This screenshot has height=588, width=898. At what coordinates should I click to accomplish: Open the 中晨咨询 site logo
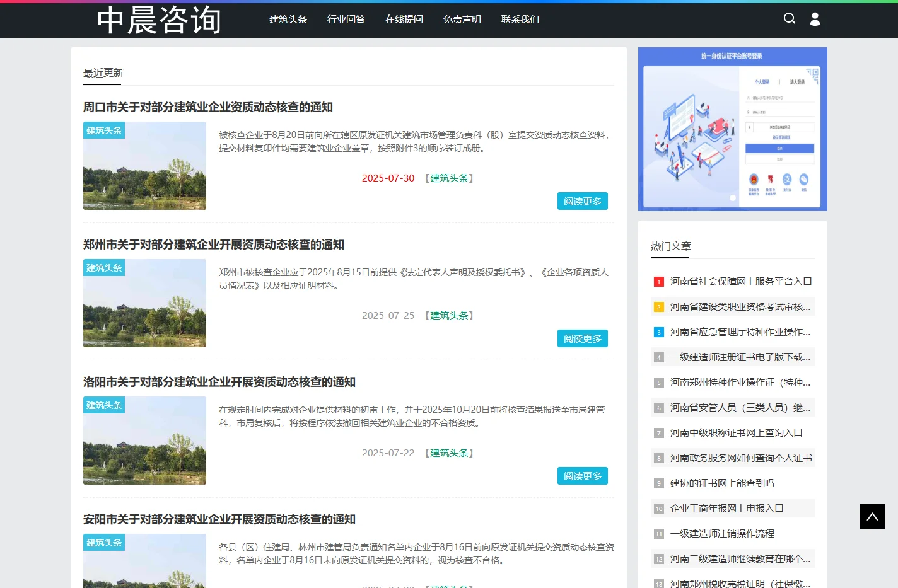pyautogui.click(x=159, y=20)
